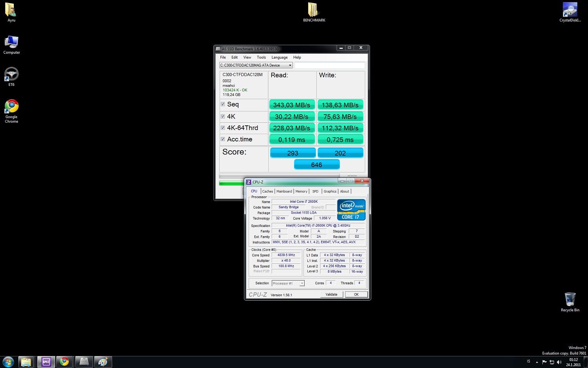
Task: Click the CPU-Z taskbar icon
Action: (x=46, y=361)
